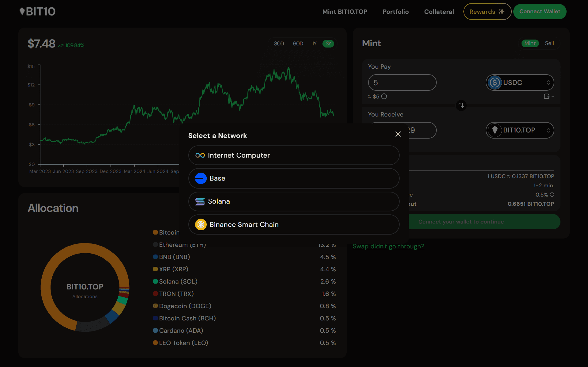
Task: Choose Internet Computer network option
Action: [294, 155]
